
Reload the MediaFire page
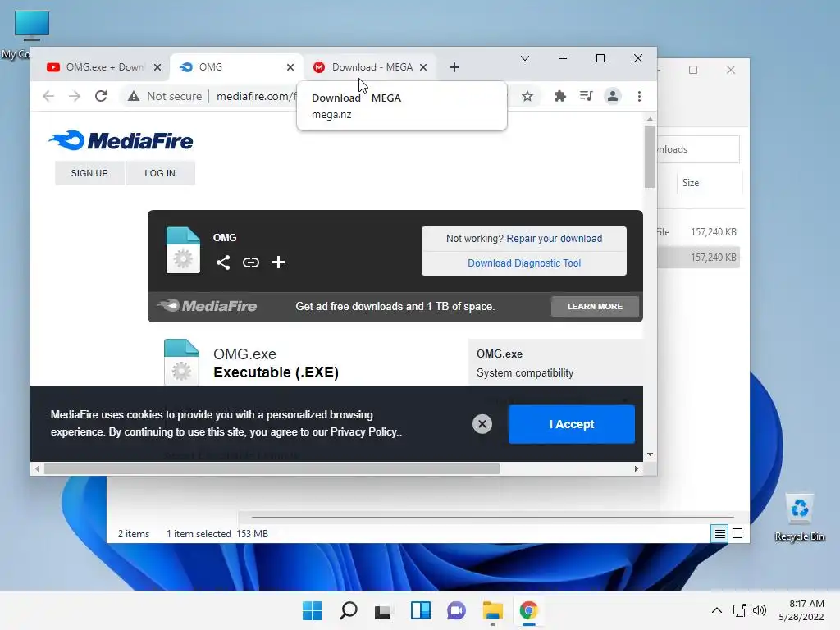coord(101,97)
